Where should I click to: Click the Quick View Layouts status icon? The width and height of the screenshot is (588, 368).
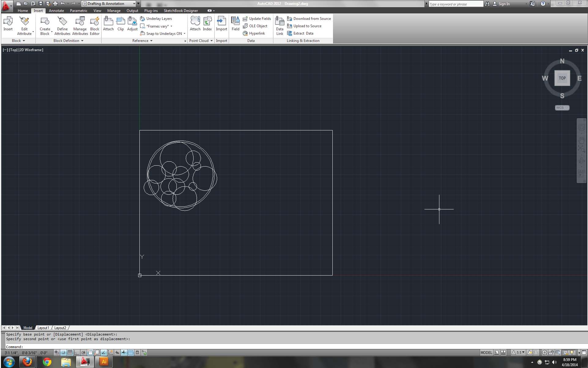(x=497, y=352)
